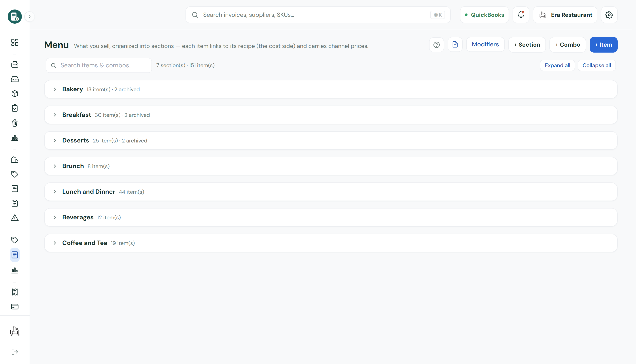Click the '30 item(s) · 2 archived' text
Image resolution: width=636 pixels, height=364 pixels.
(x=122, y=115)
